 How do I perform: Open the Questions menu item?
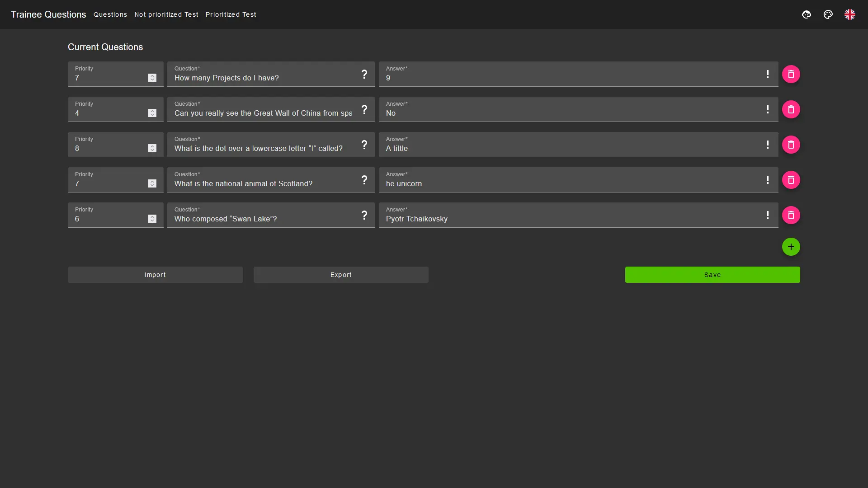click(x=110, y=14)
